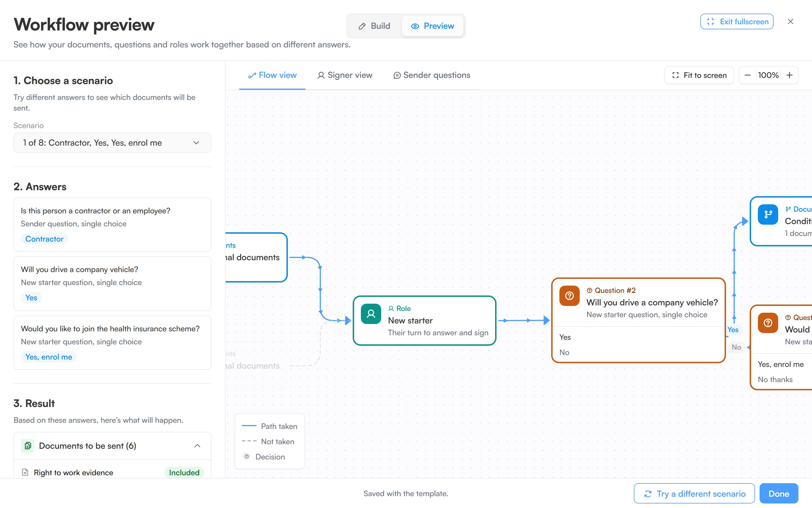Click the health insurance question node icon
Viewport: 812px width, 508px height.
click(x=768, y=323)
